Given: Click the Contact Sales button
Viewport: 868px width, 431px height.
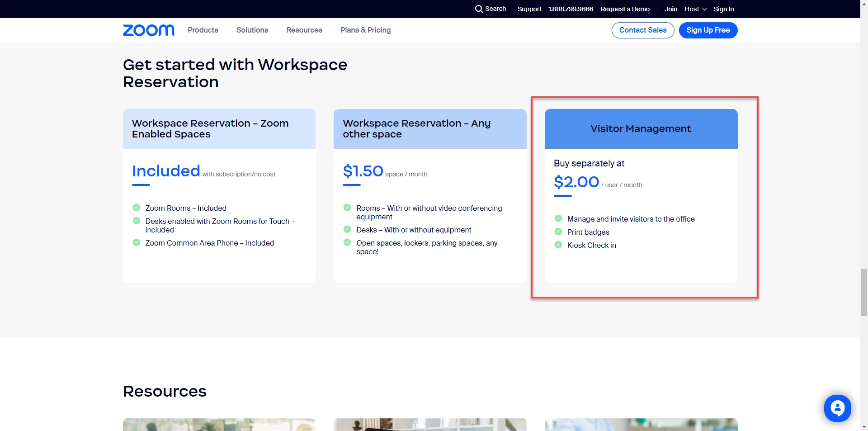Looking at the screenshot, I should pyautogui.click(x=643, y=30).
